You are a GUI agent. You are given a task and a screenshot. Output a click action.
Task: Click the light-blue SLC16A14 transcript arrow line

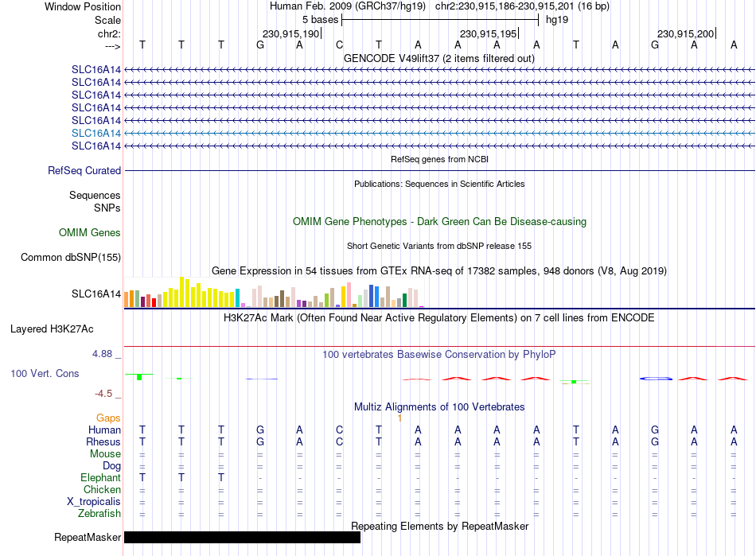click(x=439, y=133)
